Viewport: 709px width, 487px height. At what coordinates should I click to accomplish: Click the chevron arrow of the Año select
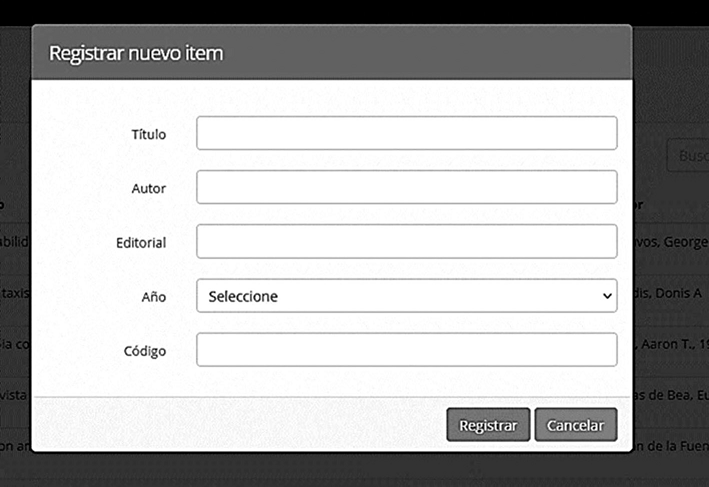point(606,296)
